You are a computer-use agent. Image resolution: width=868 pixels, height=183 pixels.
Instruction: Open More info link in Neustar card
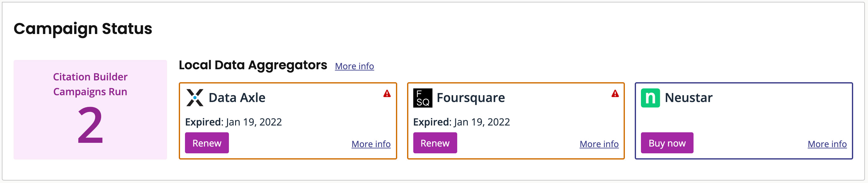(x=827, y=144)
